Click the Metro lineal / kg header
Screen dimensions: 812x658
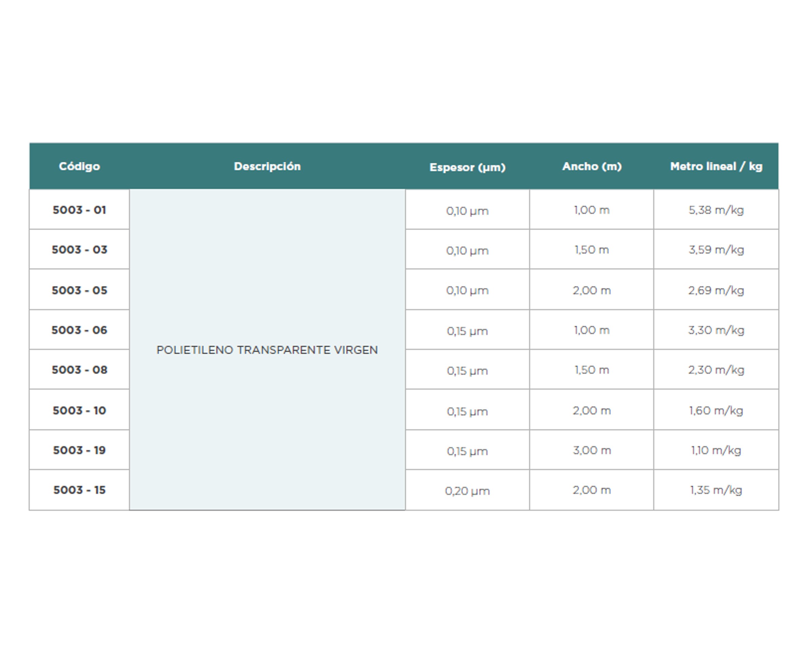click(x=716, y=167)
